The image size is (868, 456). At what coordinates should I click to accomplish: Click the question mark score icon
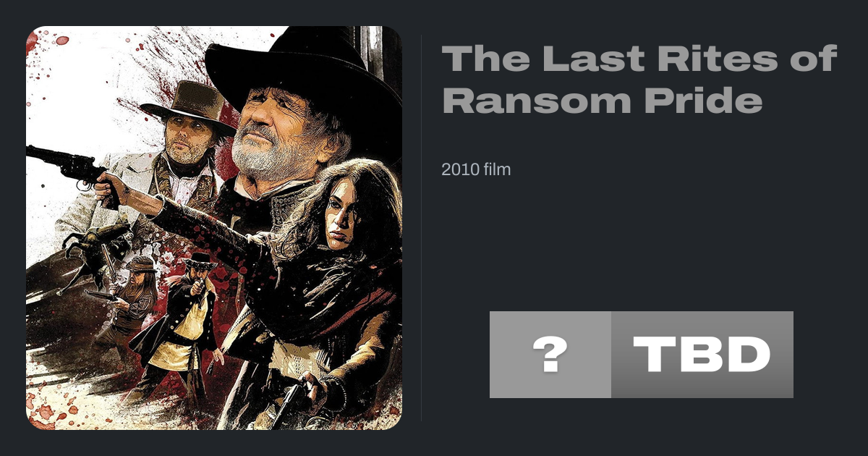pos(550,355)
